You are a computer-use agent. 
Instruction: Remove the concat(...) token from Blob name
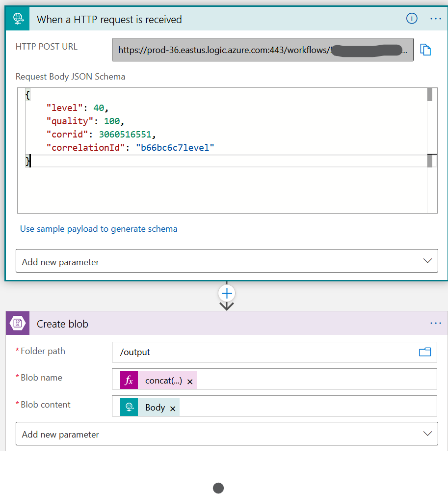coord(190,382)
